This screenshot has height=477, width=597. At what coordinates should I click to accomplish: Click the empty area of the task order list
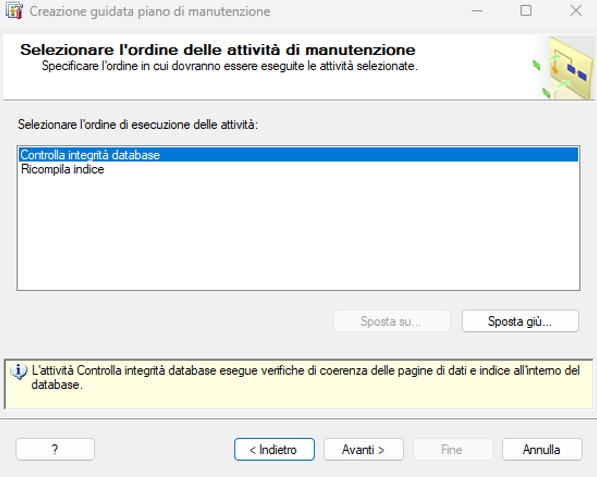pyautogui.click(x=298, y=232)
